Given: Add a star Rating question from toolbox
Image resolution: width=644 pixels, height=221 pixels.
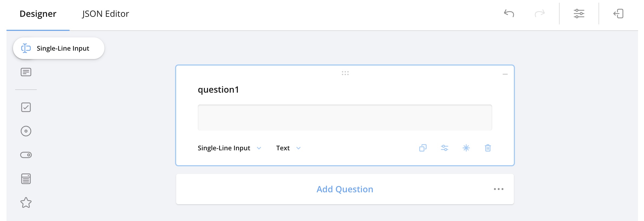Looking at the screenshot, I should (x=26, y=203).
